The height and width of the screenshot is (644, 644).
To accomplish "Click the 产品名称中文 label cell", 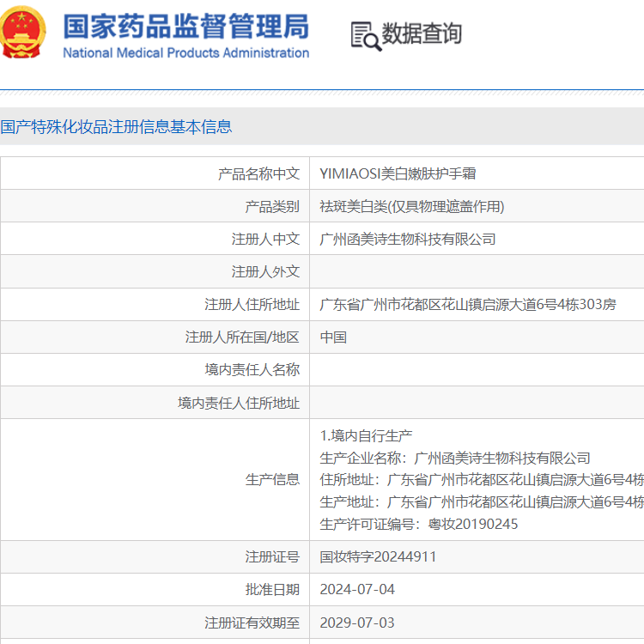I will click(x=258, y=173).
